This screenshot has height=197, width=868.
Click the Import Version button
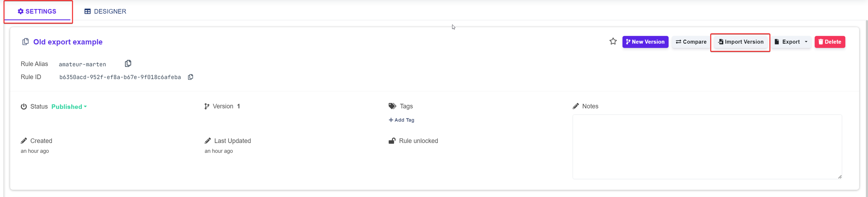[740, 42]
